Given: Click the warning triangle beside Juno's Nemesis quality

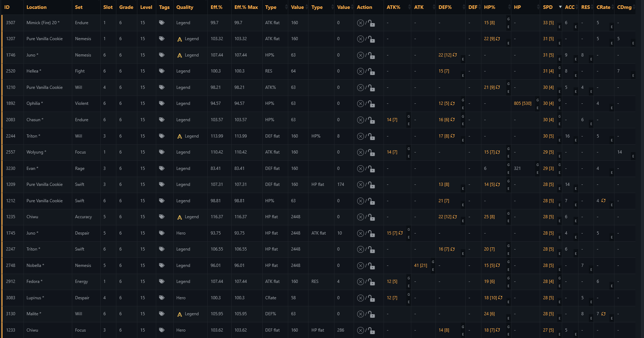Looking at the screenshot, I should [x=180, y=55].
